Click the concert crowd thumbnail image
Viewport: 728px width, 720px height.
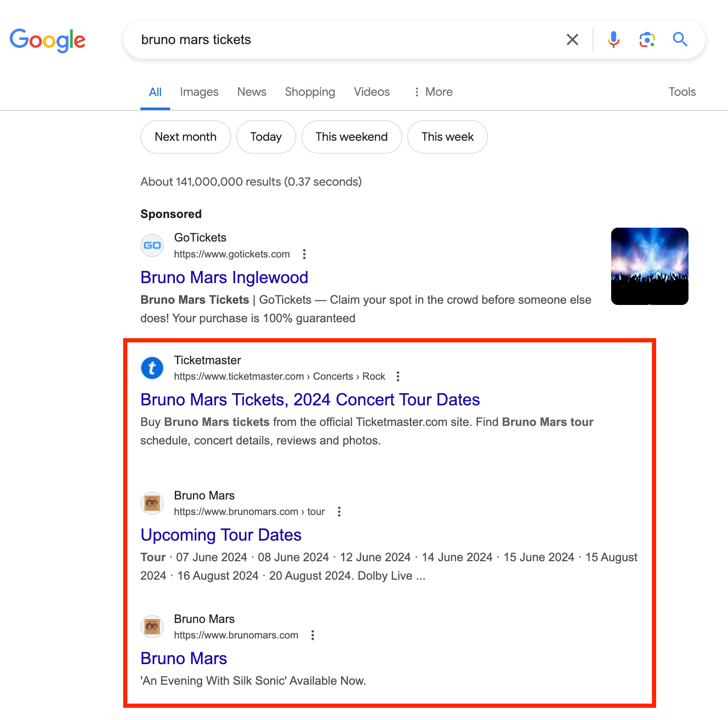click(650, 266)
